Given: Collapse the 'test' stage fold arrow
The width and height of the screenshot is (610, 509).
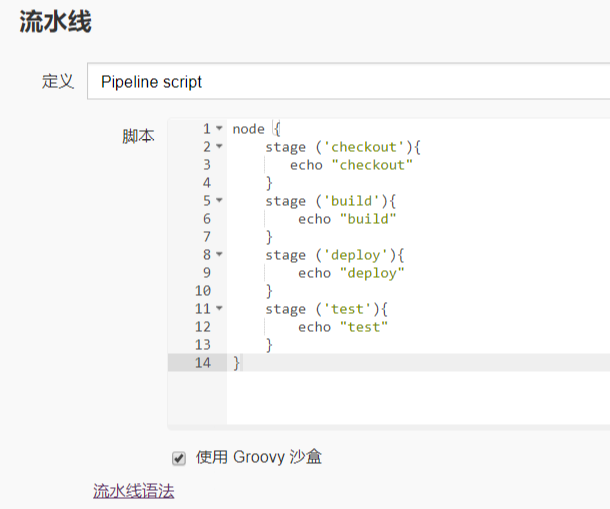Looking at the screenshot, I should pos(219,309).
